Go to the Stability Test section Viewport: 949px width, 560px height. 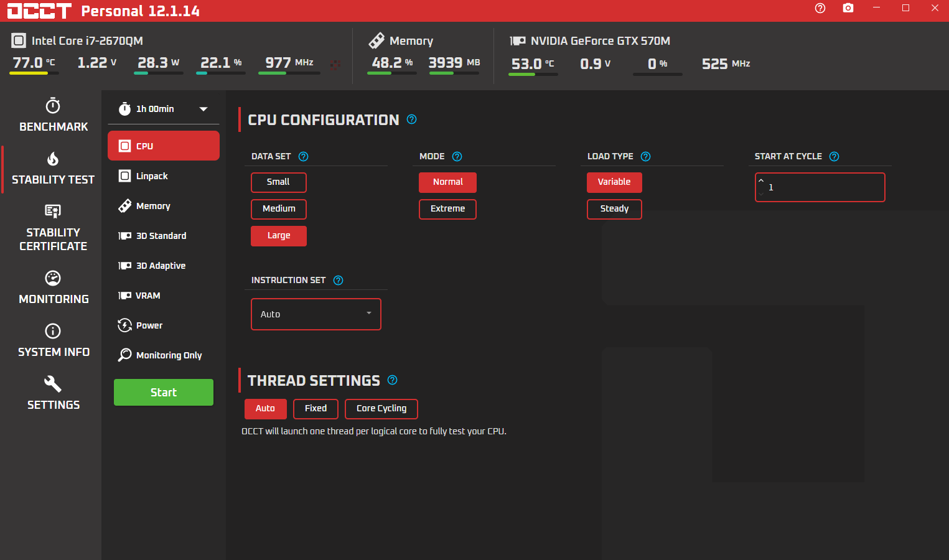(53, 168)
